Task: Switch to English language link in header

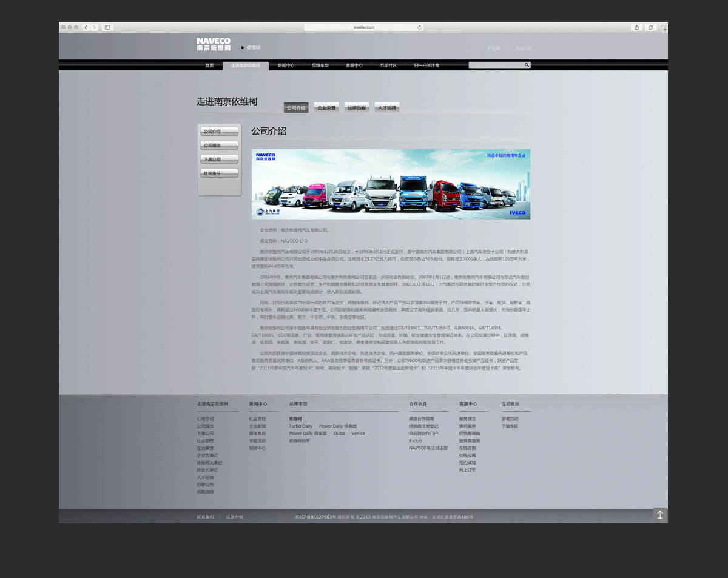Action: [x=524, y=49]
